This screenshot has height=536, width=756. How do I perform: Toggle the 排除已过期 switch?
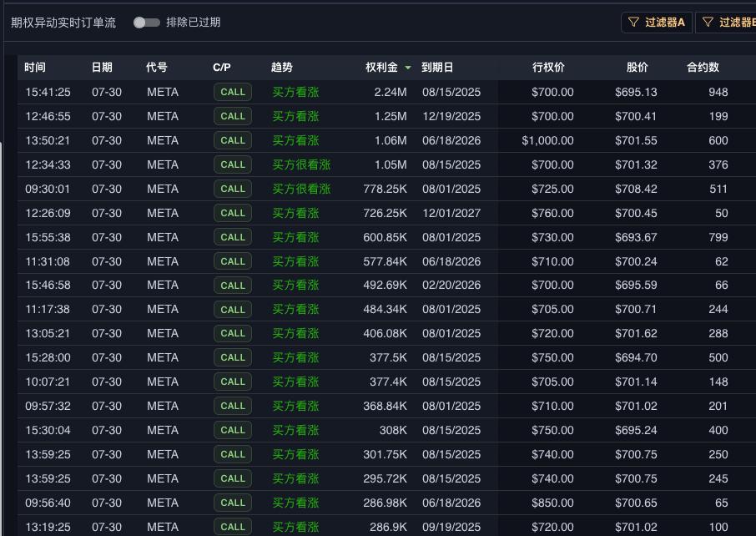146,23
